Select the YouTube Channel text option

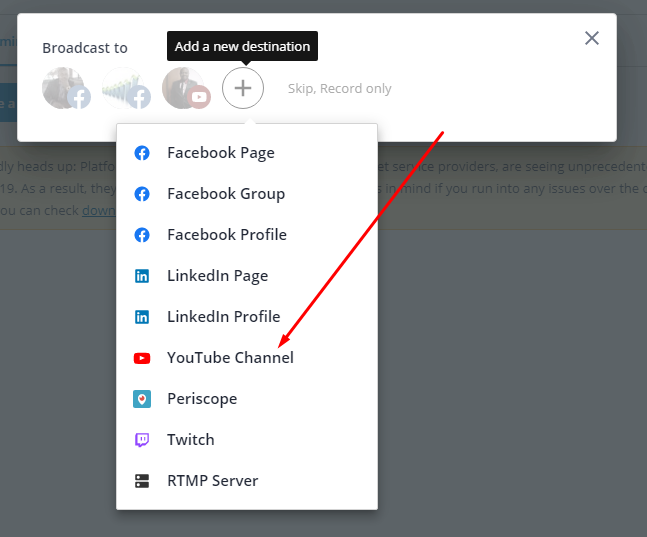coord(230,358)
